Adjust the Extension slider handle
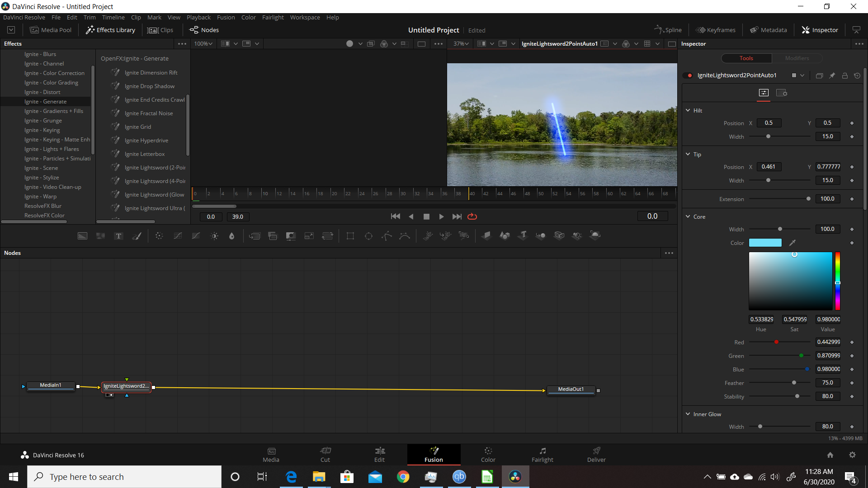Viewport: 868px width, 488px height. pos(808,199)
